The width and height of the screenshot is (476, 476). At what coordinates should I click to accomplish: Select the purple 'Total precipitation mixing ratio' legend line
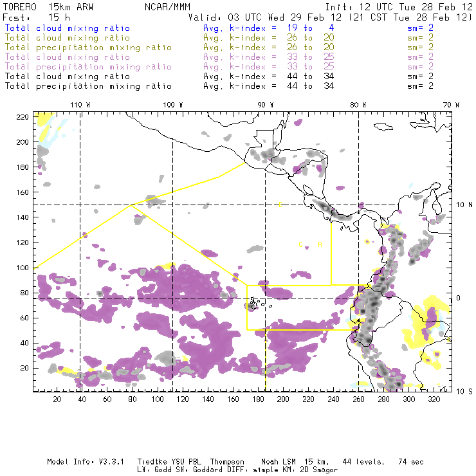(88, 67)
